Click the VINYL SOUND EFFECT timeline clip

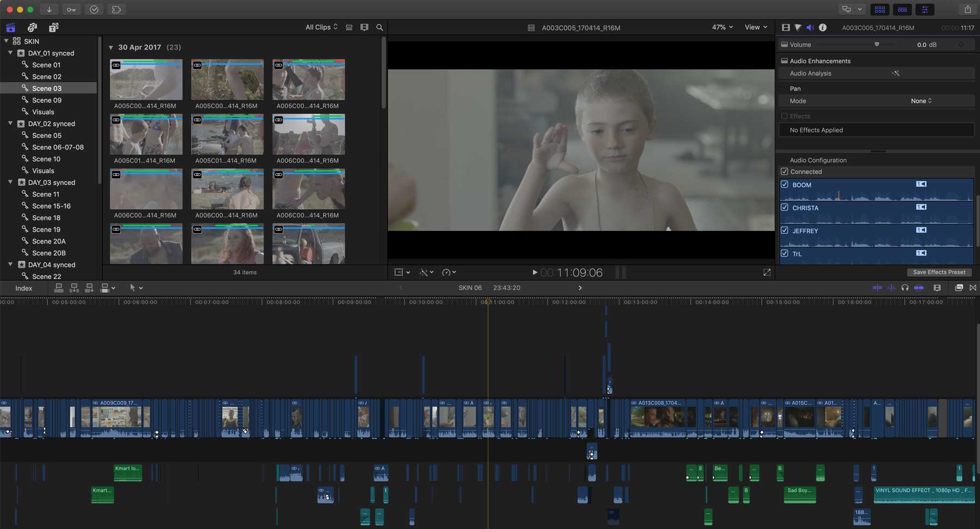[924, 495]
